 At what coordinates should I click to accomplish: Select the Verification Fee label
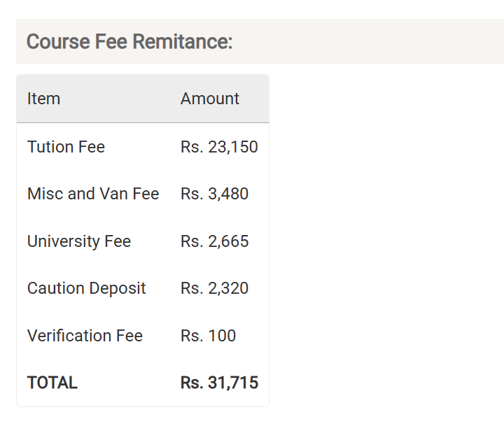coord(85,336)
